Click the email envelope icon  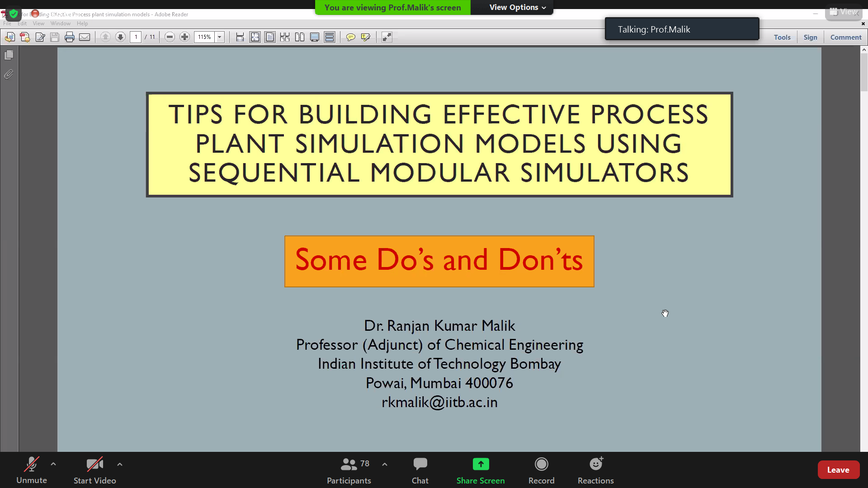click(85, 37)
